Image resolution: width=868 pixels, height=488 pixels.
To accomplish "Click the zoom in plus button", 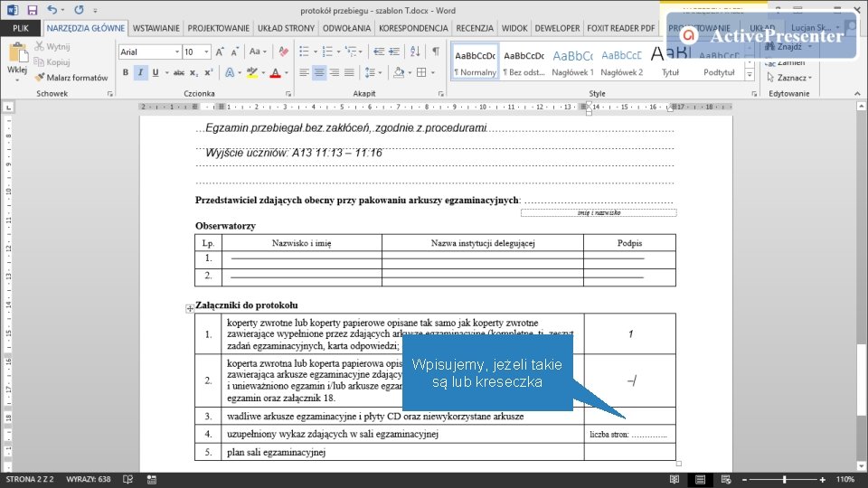I will (x=823, y=480).
